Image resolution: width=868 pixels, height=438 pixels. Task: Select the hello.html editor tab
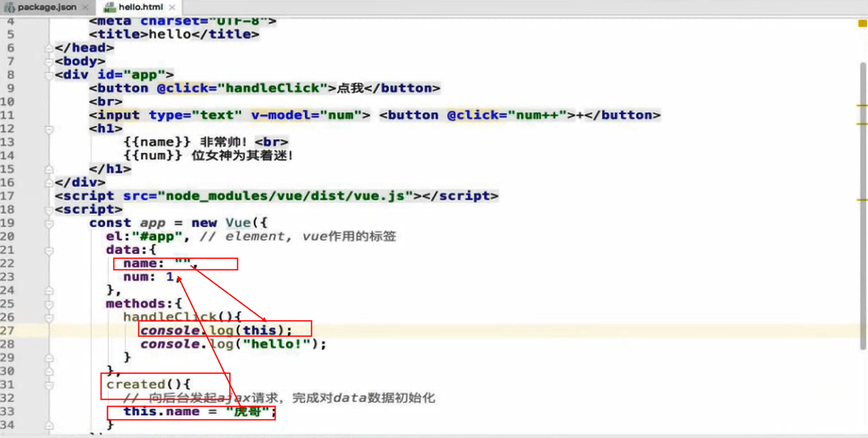pyautogui.click(x=139, y=7)
